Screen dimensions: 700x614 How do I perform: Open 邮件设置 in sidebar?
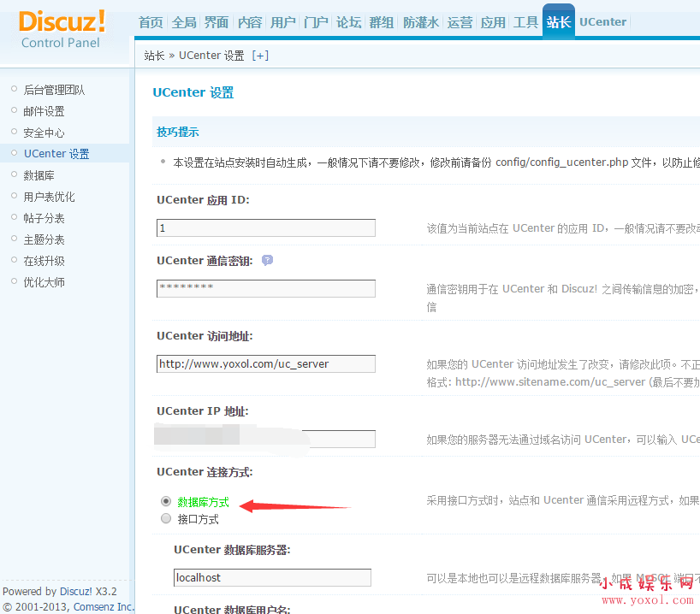[44, 111]
